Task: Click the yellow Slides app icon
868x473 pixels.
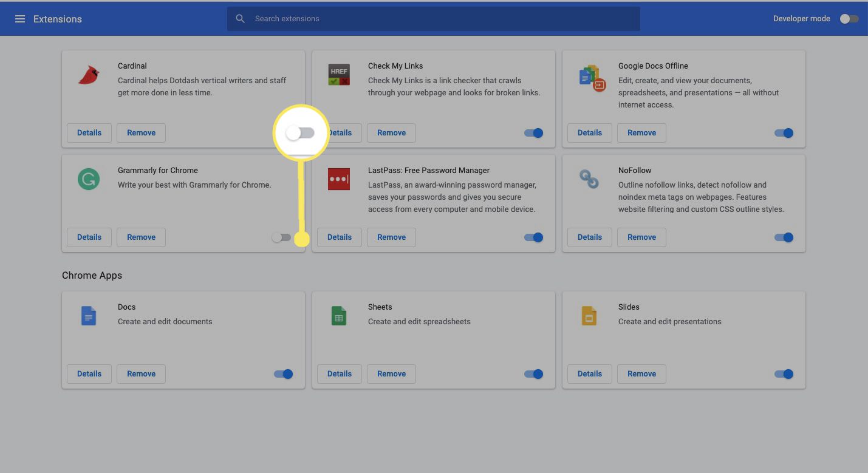Action: click(589, 316)
